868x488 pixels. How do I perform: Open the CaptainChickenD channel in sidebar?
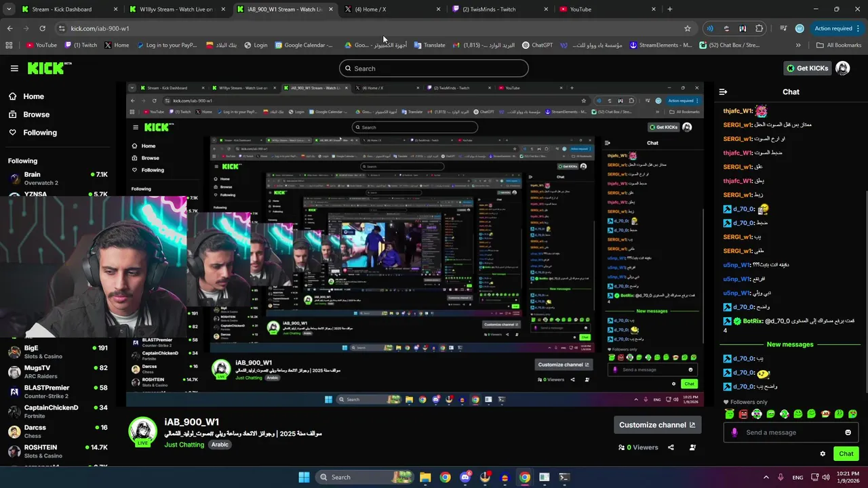click(58, 411)
